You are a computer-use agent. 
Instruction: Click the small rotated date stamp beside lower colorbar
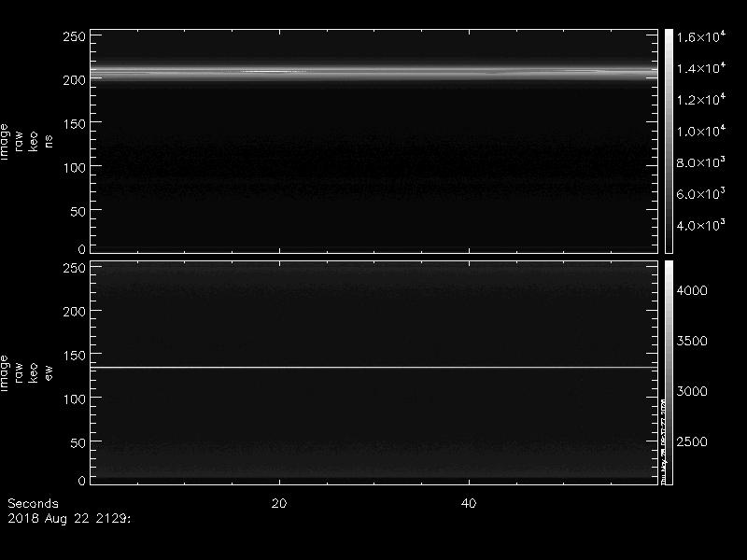[663, 441]
